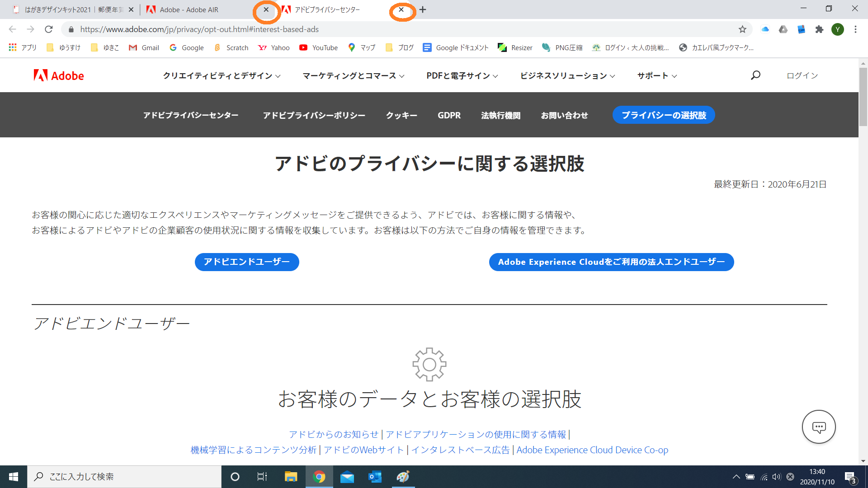
Task: Open the Extensions puzzle icon
Action: [819, 29]
